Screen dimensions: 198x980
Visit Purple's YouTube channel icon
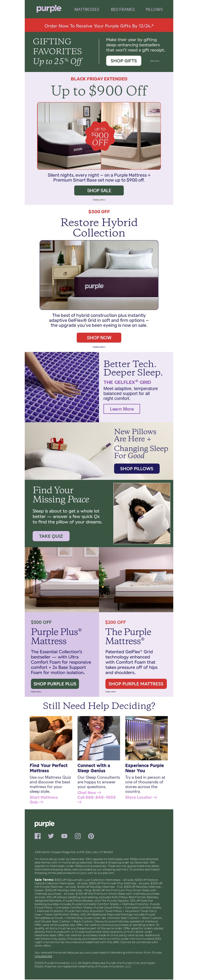tap(64, 836)
